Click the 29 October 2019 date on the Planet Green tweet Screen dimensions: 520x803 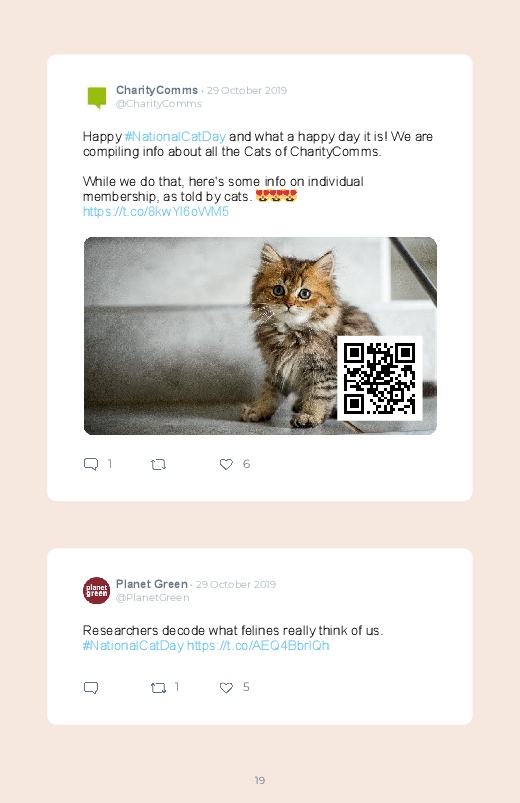(x=236, y=584)
